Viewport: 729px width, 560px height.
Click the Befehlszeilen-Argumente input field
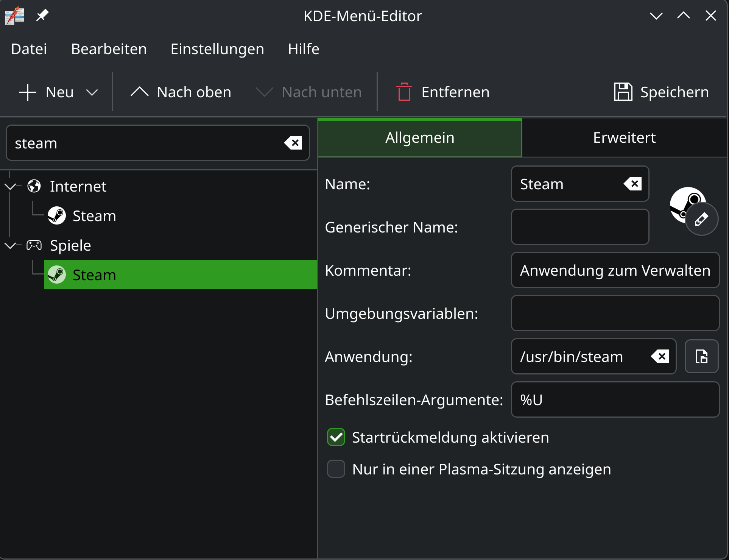pos(615,400)
